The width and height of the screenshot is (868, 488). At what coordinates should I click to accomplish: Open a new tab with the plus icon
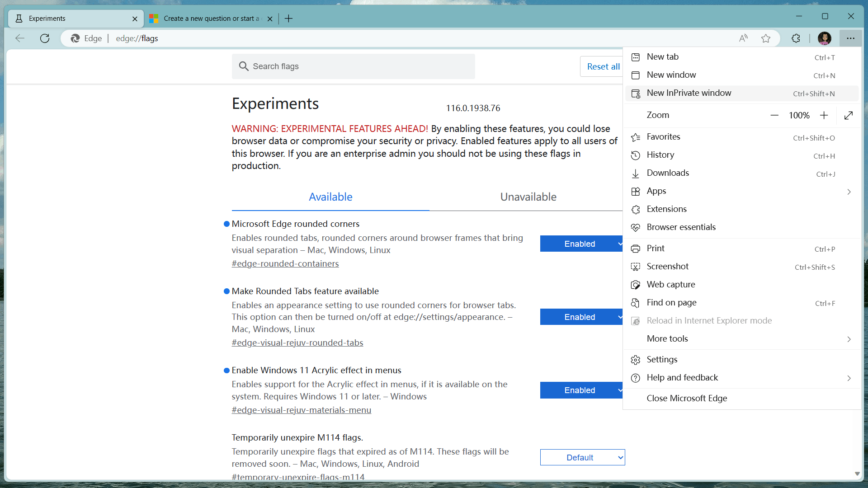(288, 19)
